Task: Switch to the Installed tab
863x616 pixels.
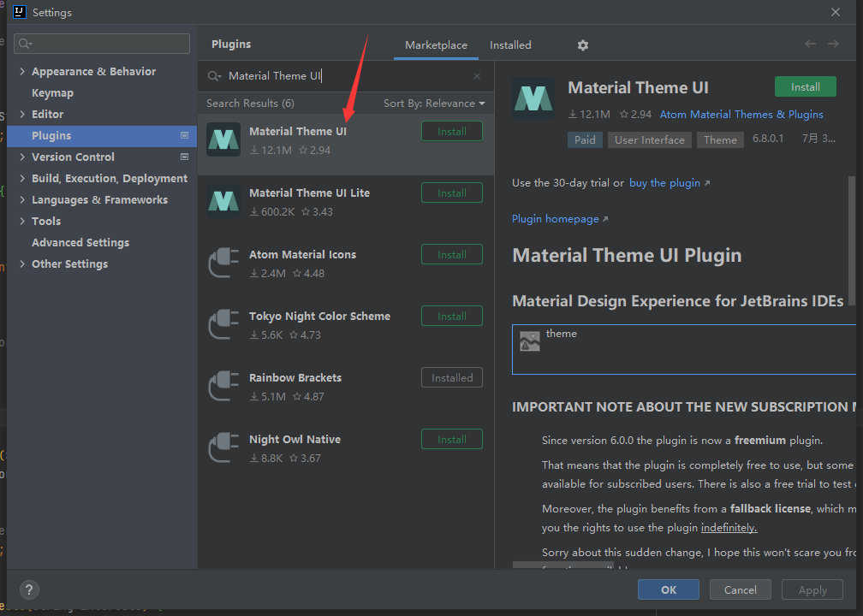Action: pyautogui.click(x=510, y=45)
